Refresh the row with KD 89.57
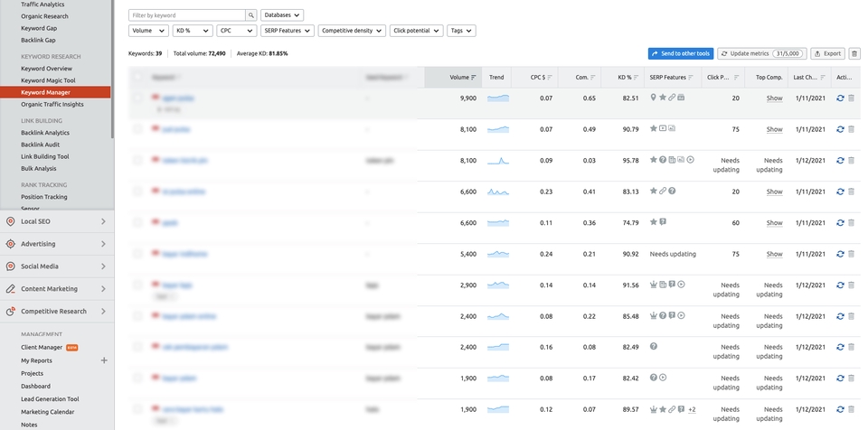This screenshot has width=868, height=430. (840, 409)
